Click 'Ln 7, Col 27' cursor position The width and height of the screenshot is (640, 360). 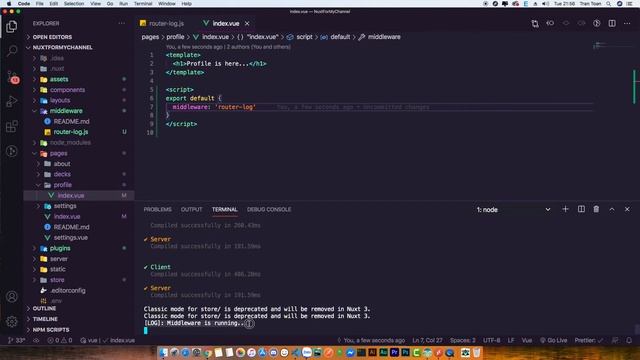[x=427, y=340]
